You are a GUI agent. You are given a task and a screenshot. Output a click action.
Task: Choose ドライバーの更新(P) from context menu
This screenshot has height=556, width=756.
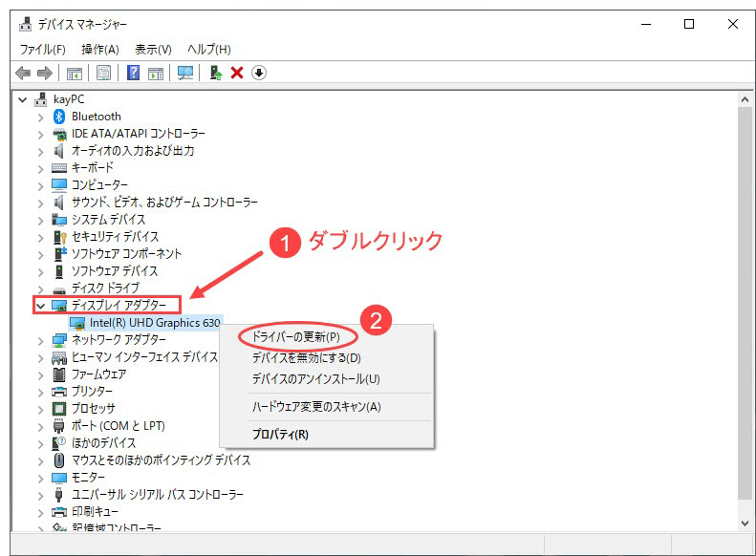296,337
